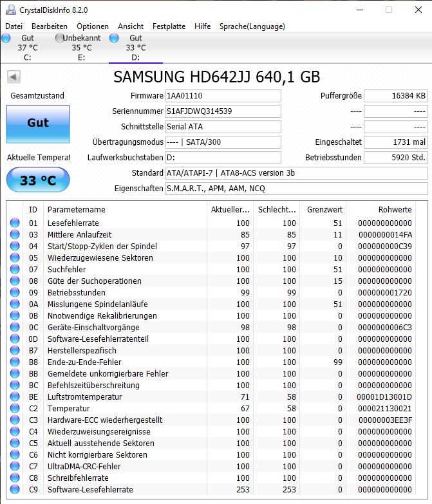The height and width of the screenshot is (504, 432).
Task: Click the Grenzwert column header
Action: (323, 210)
